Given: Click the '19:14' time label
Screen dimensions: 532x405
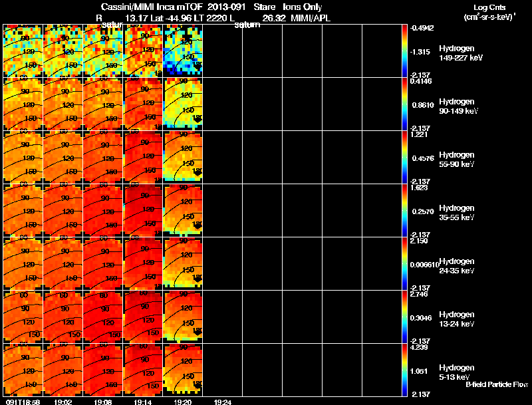Looking at the screenshot, I should point(143,402).
